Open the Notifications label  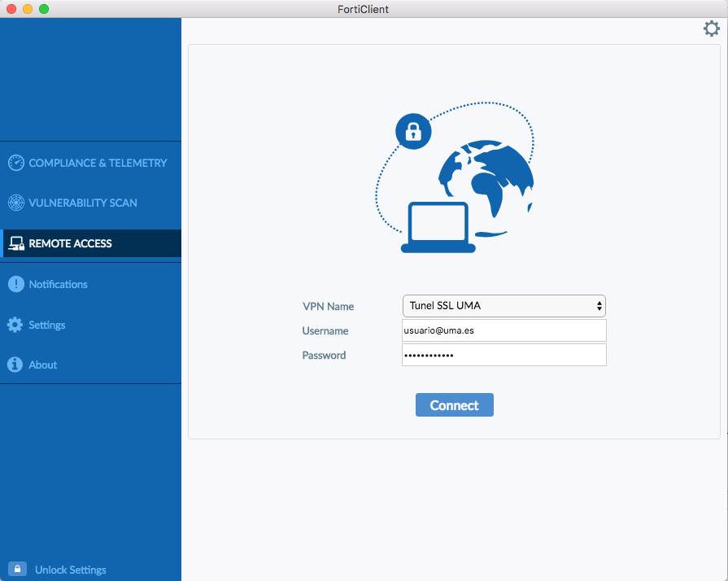pyautogui.click(x=58, y=284)
